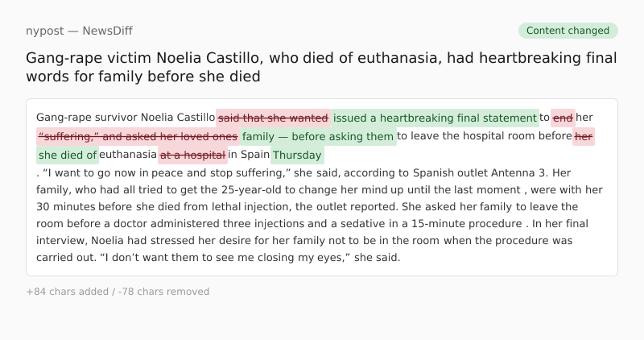This screenshot has height=340, width=644.
Task: Select removed text "said that she wanted"
Action: click(273, 118)
